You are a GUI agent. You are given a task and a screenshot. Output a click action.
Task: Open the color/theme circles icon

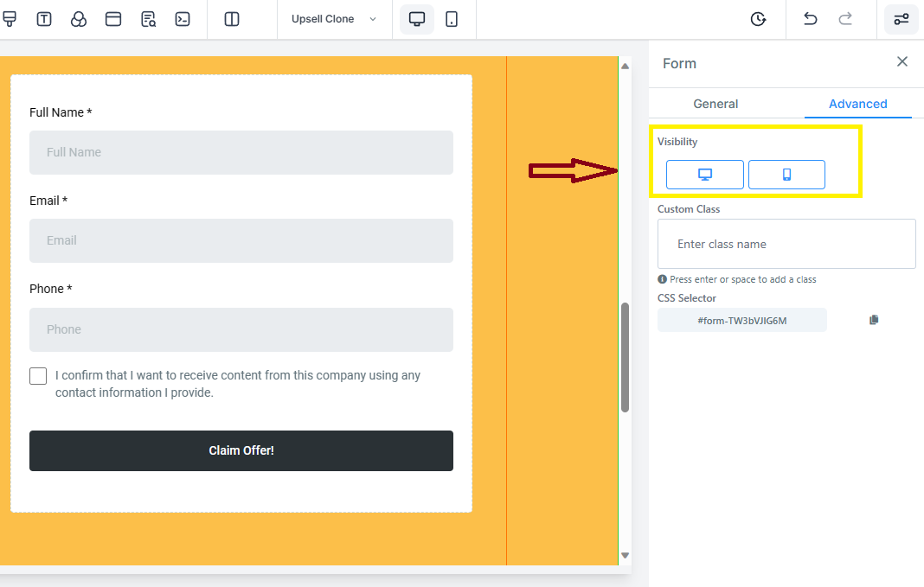(79, 19)
